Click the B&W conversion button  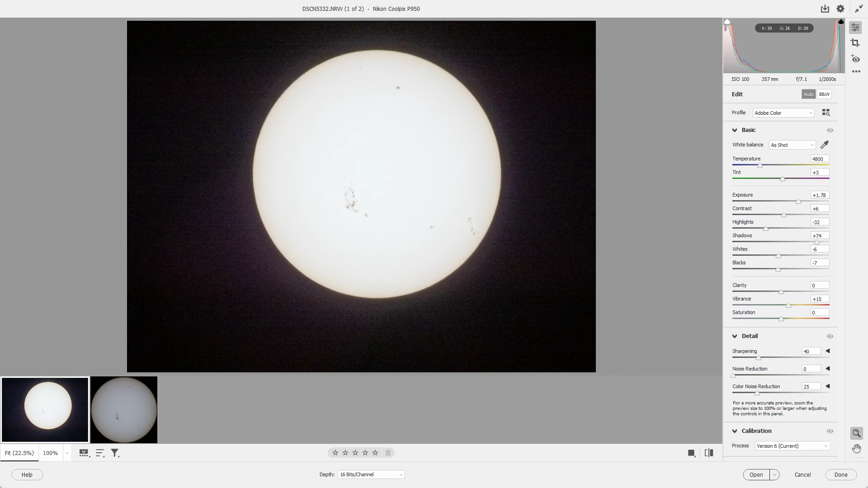824,94
